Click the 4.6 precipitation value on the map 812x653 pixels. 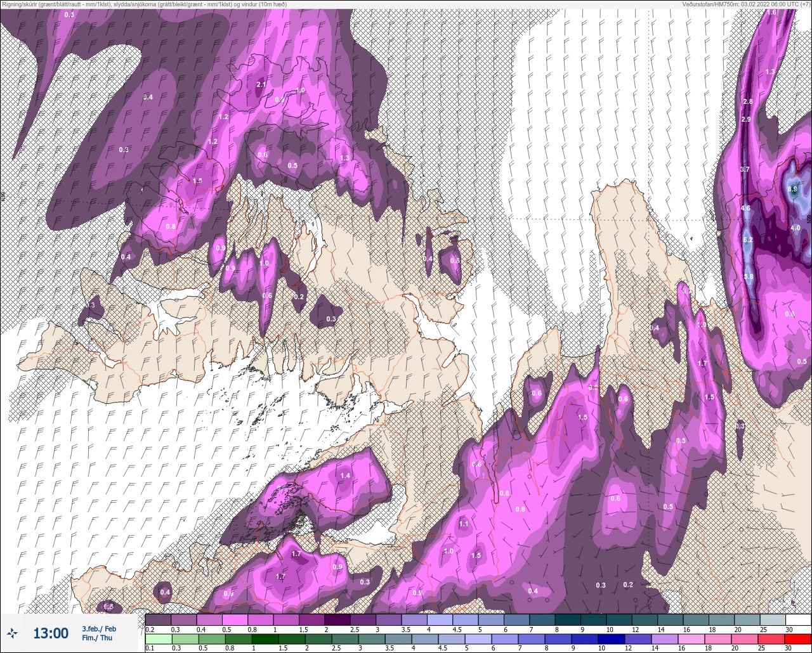pyautogui.click(x=746, y=208)
